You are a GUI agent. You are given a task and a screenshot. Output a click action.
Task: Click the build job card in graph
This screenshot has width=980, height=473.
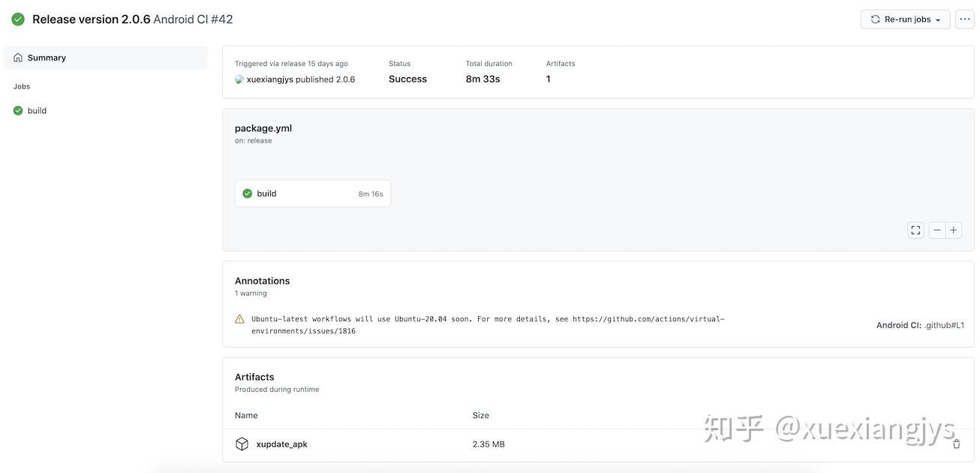312,194
